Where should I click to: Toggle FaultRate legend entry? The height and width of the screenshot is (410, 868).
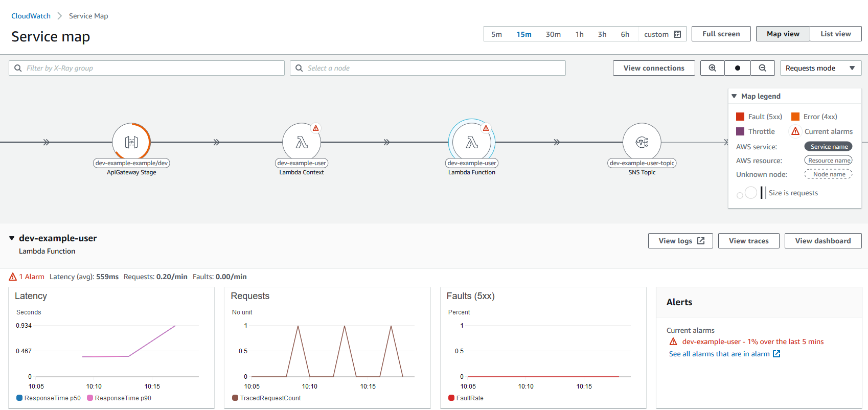[x=466, y=398]
